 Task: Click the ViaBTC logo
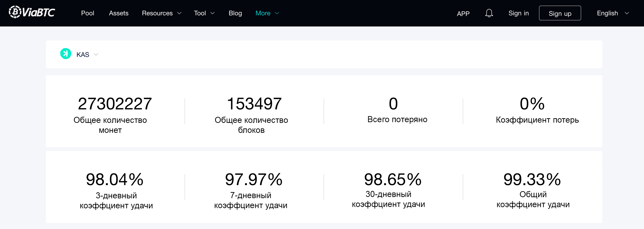[x=32, y=12]
